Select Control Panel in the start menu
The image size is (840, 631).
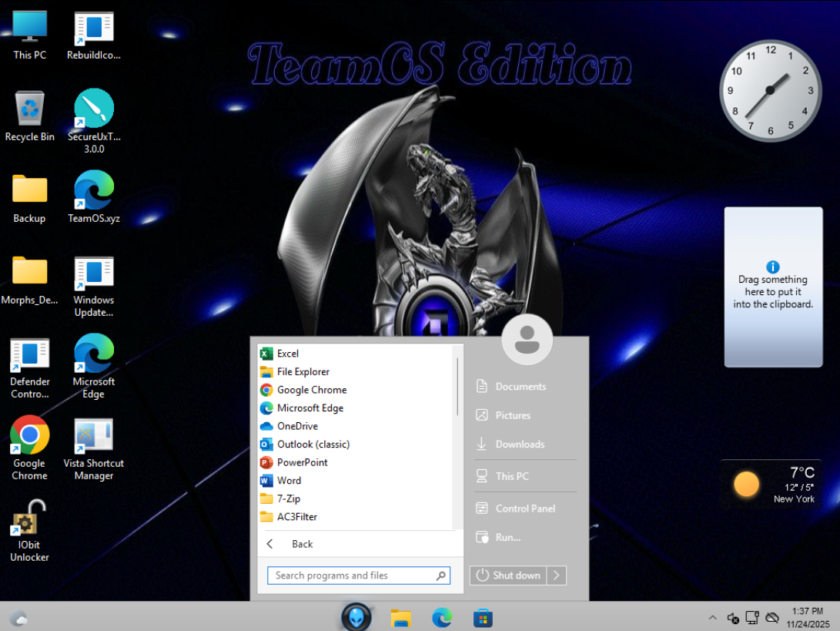525,508
